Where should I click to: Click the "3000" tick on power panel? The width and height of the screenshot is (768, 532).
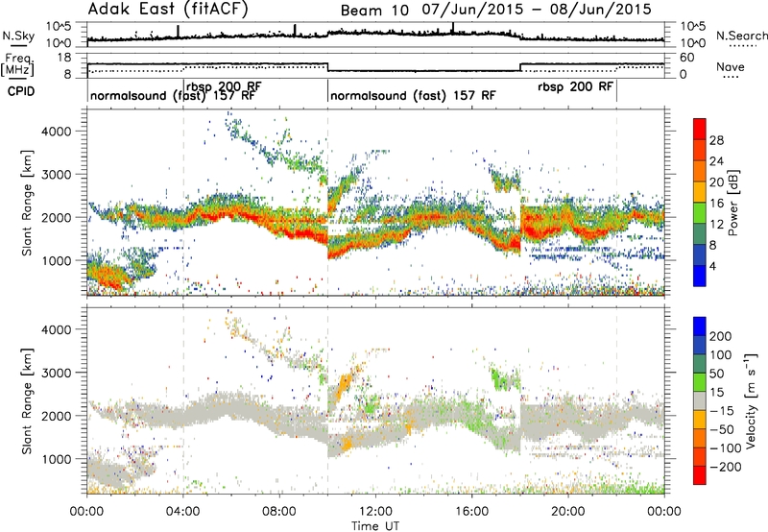pos(57,175)
